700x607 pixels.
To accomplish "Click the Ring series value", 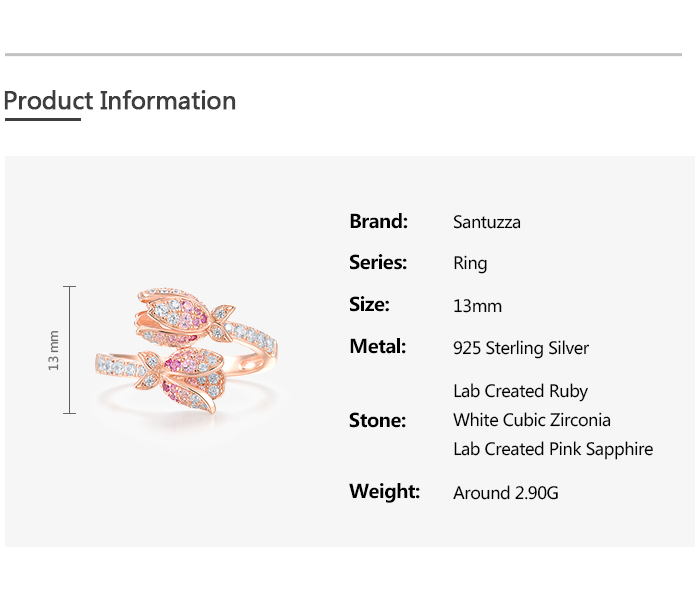I will [470, 264].
